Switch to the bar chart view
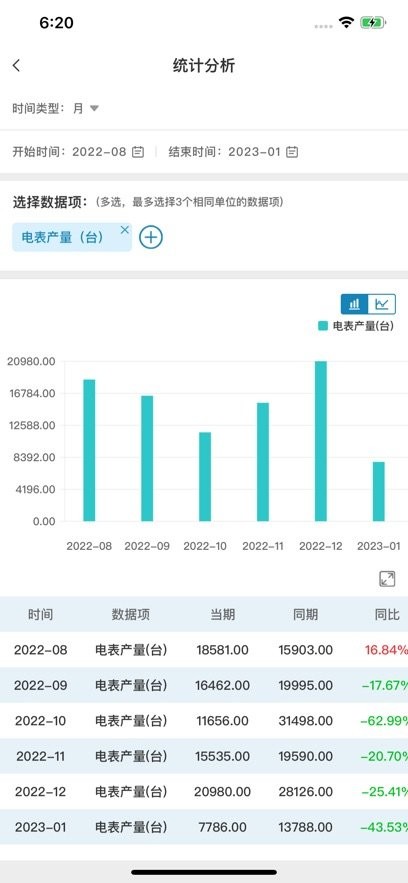 pyautogui.click(x=355, y=304)
